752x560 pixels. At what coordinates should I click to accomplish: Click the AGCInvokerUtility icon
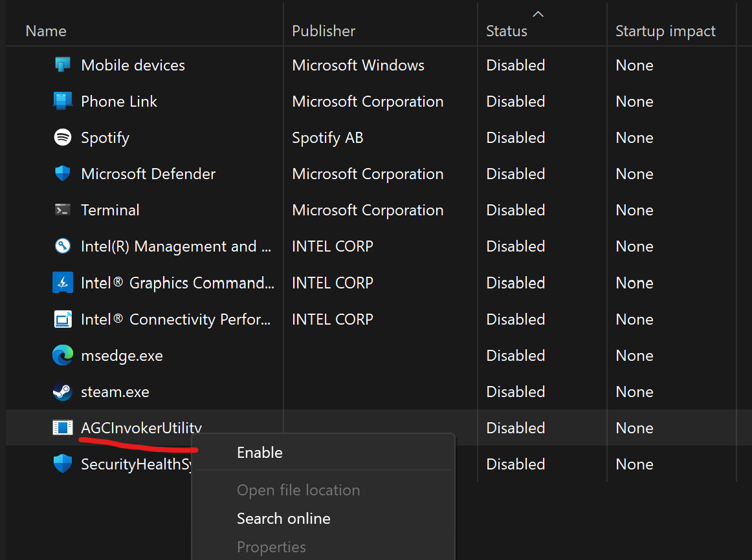point(62,427)
